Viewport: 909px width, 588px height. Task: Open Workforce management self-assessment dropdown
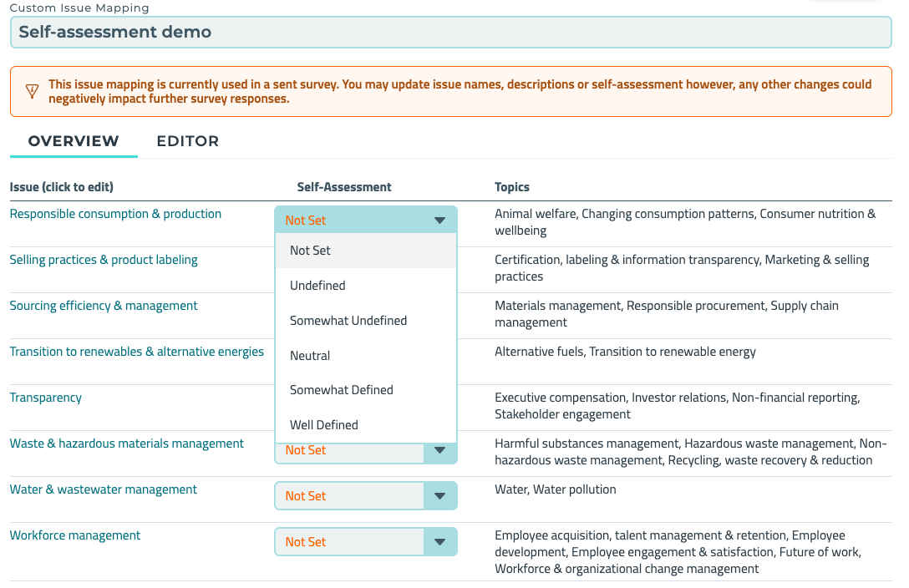(365, 542)
